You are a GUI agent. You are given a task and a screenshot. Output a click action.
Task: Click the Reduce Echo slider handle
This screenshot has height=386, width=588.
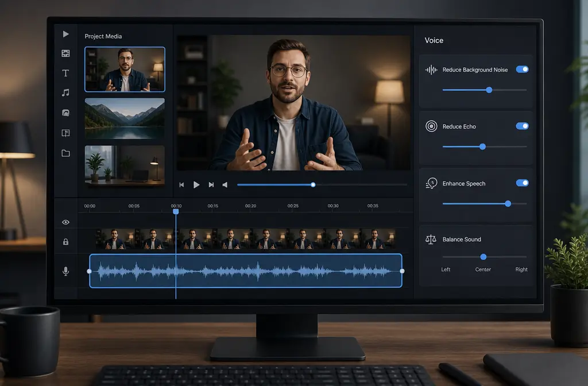(x=482, y=146)
